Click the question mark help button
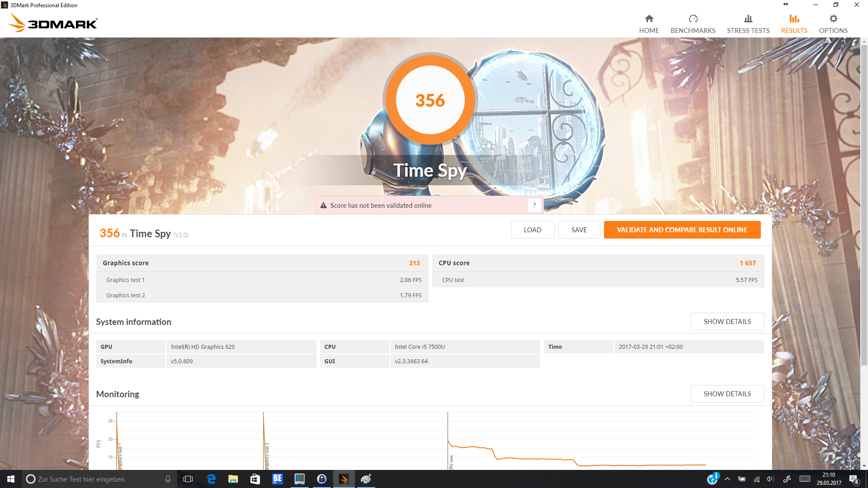This screenshot has height=488, width=868. click(534, 205)
